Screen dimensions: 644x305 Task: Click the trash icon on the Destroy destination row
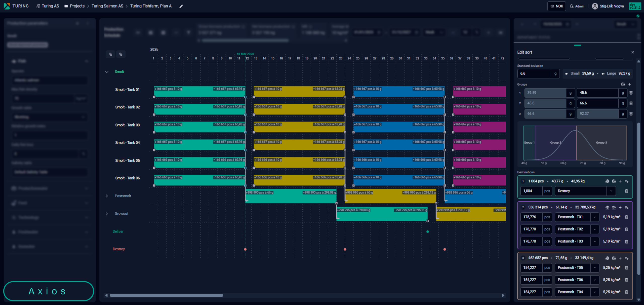(x=627, y=191)
